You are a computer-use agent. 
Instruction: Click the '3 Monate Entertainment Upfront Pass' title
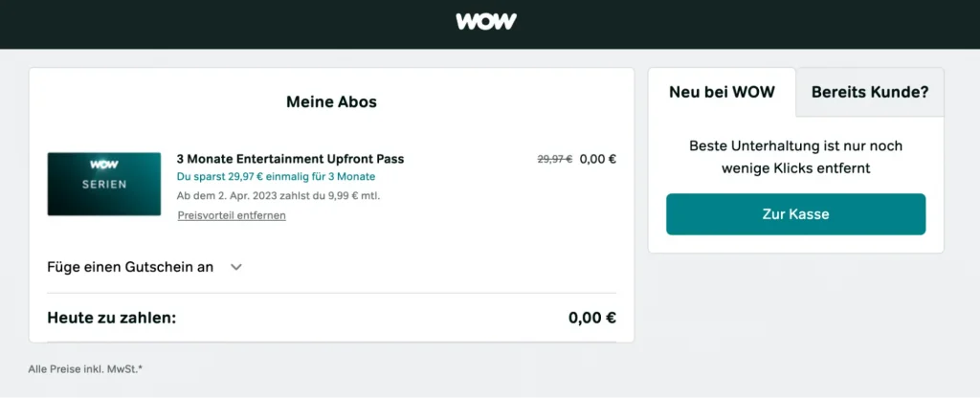290,159
